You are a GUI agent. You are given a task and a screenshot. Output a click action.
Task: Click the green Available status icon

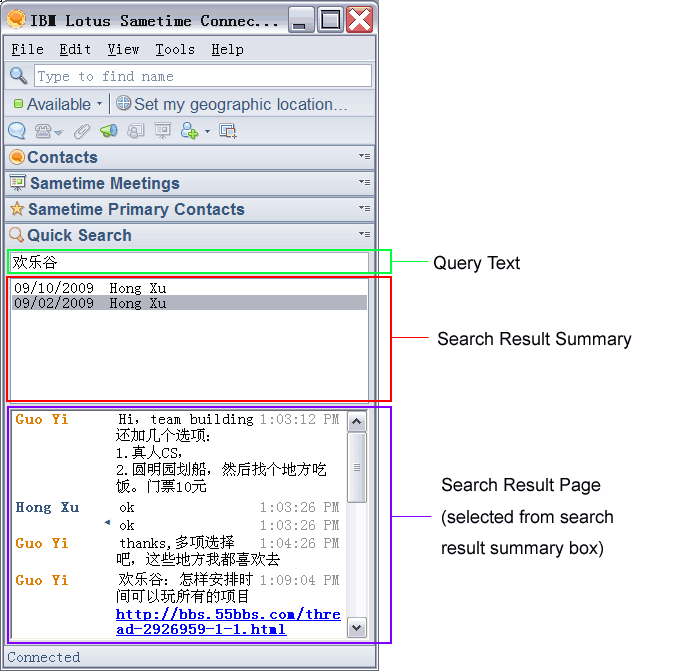click(x=18, y=104)
